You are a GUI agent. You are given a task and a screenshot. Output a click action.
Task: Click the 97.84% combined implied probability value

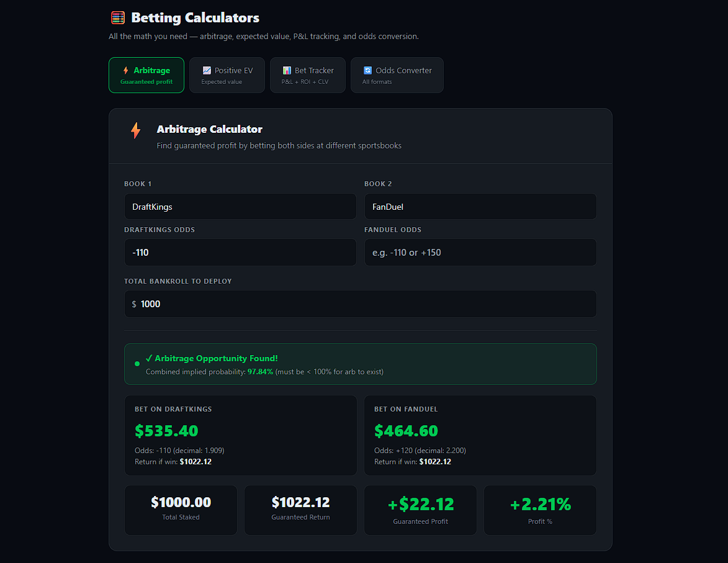[x=261, y=372]
